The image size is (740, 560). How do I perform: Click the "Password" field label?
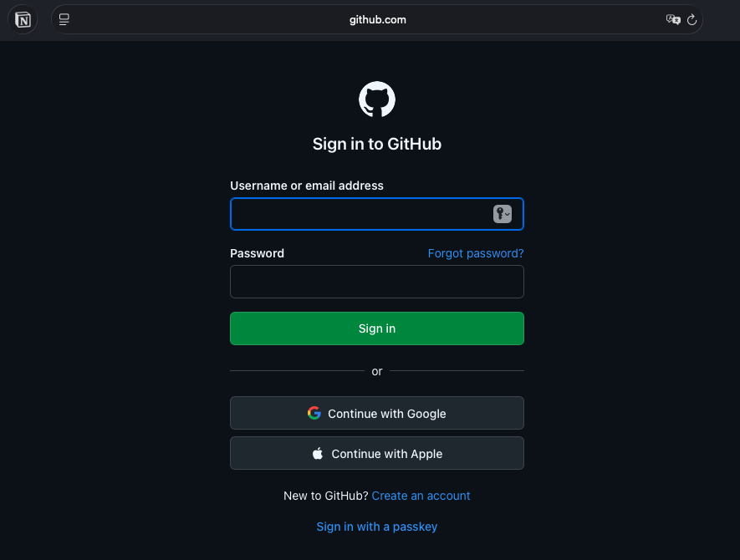coord(257,253)
